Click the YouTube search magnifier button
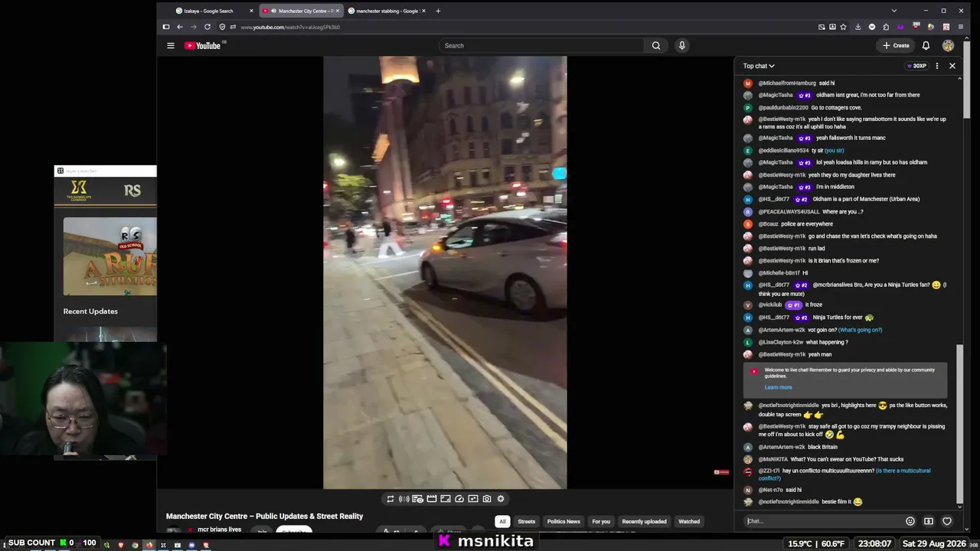Image resolution: width=980 pixels, height=551 pixels. point(656,46)
